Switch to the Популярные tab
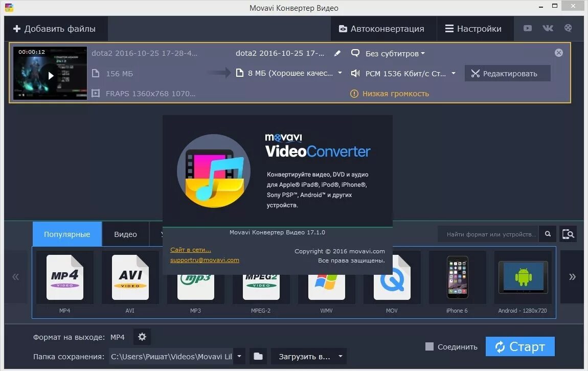The width and height of the screenshot is (588, 371). (x=67, y=234)
